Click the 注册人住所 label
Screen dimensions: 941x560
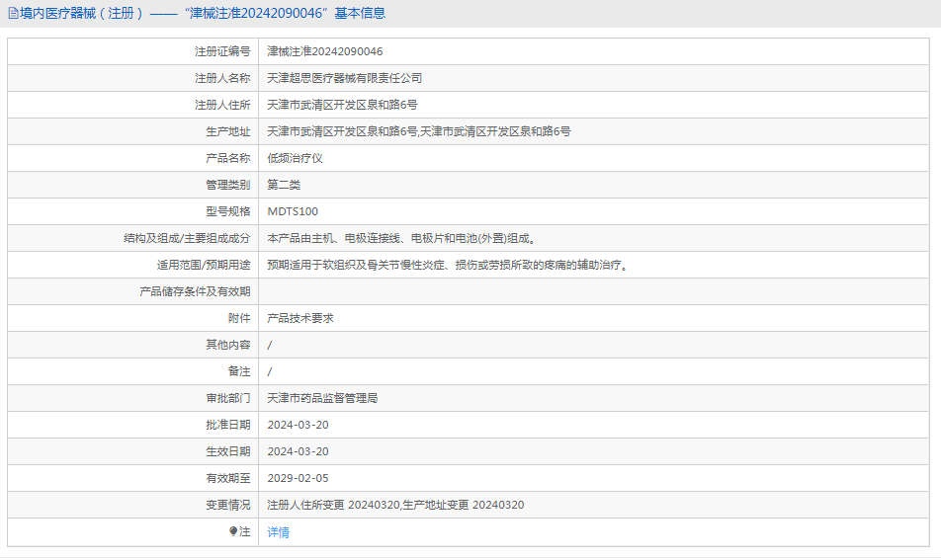[222, 105]
